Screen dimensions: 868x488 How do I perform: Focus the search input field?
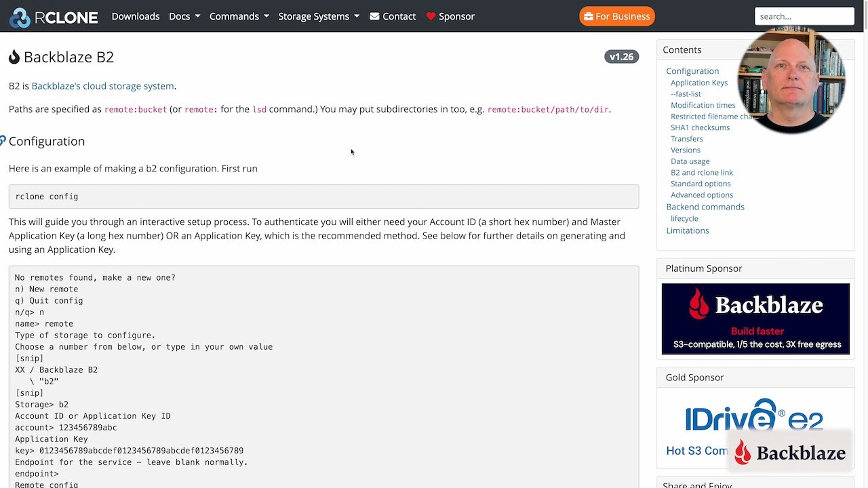804,16
